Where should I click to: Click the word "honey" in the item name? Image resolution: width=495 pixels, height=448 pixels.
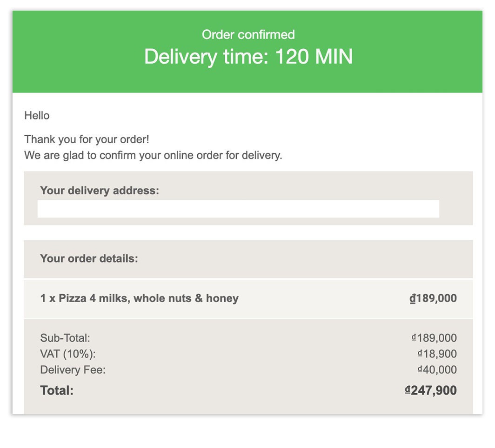click(x=222, y=298)
